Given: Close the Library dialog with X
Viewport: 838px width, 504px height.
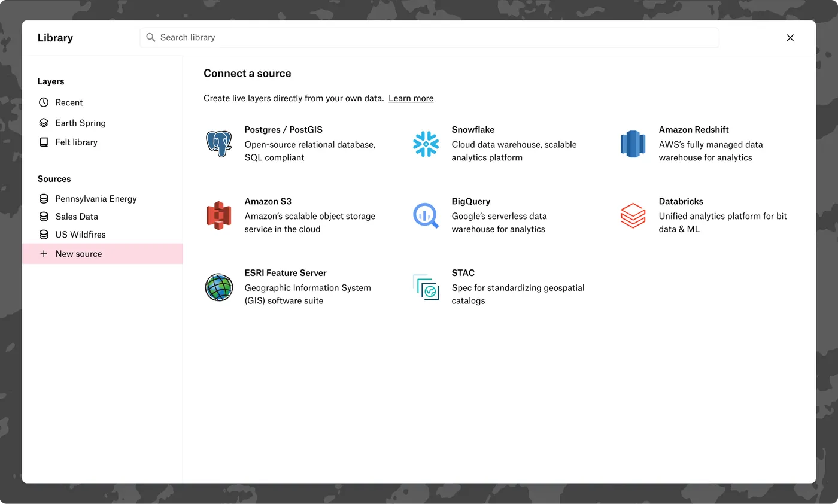Looking at the screenshot, I should pos(790,37).
